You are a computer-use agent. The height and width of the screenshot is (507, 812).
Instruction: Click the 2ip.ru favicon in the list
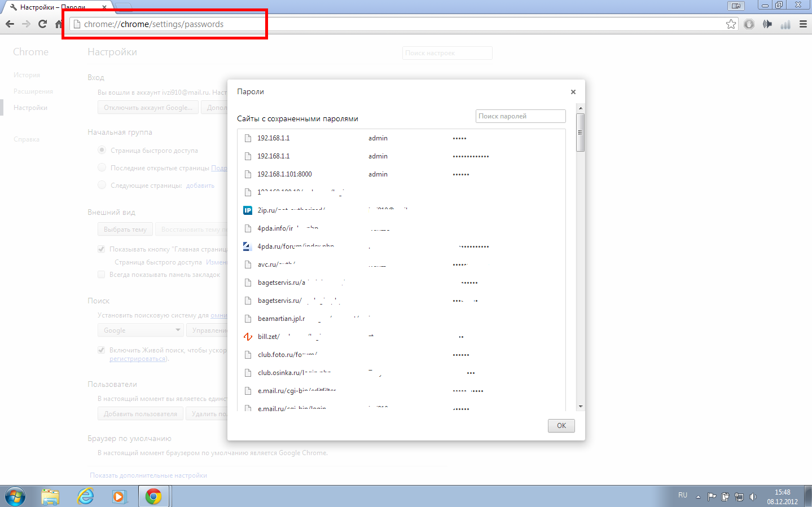tap(247, 210)
